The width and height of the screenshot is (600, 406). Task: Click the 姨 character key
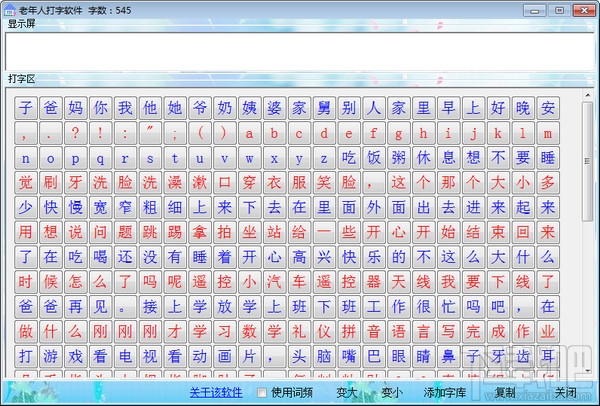(249, 108)
